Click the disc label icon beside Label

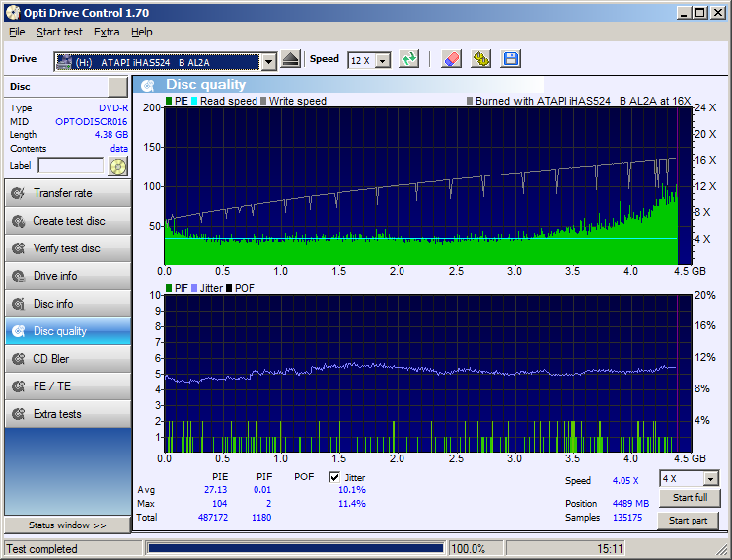coord(117,166)
